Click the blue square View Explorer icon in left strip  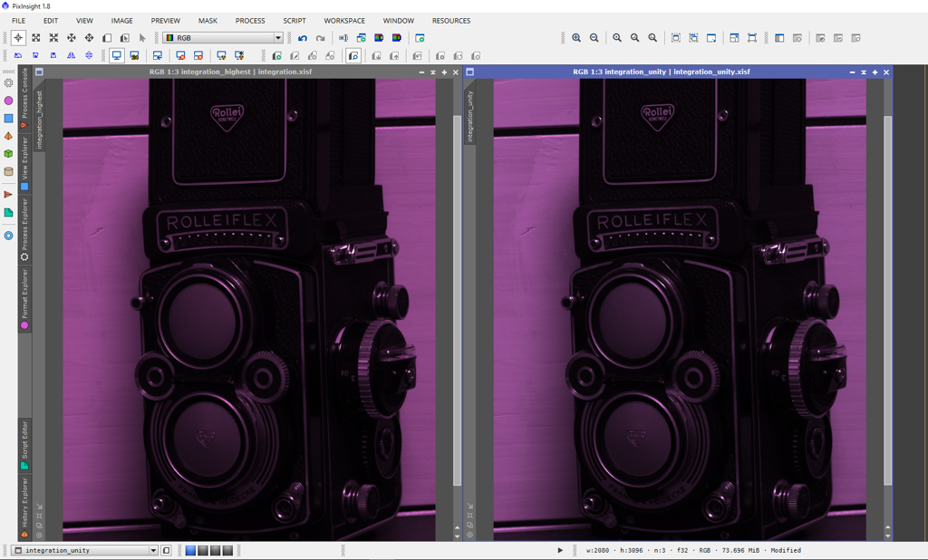pos(8,119)
